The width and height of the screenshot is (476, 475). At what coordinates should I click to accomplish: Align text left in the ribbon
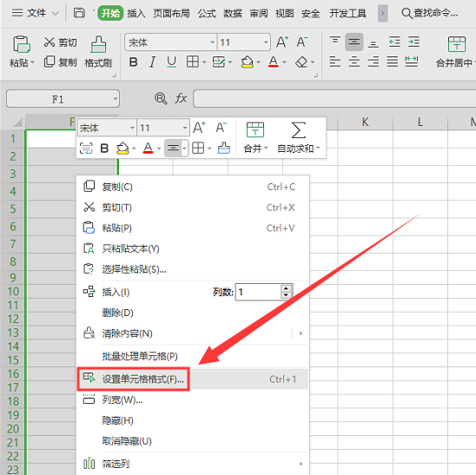[x=334, y=62]
